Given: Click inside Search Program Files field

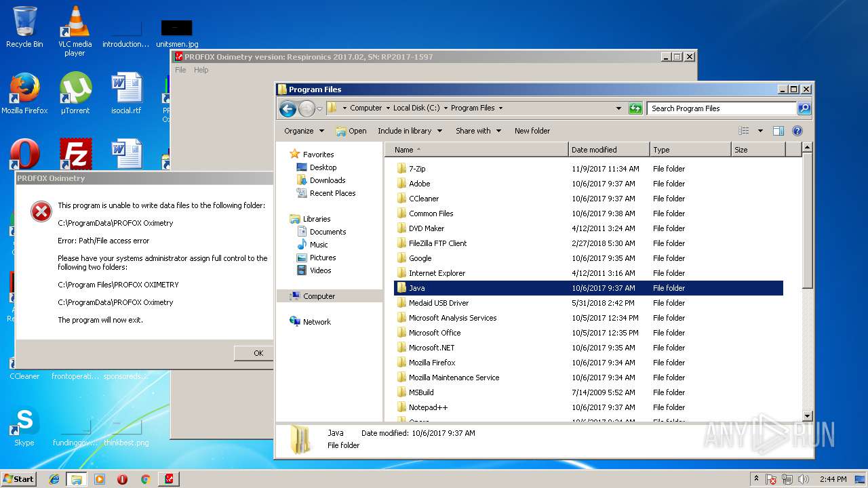Looking at the screenshot, I should tap(722, 108).
